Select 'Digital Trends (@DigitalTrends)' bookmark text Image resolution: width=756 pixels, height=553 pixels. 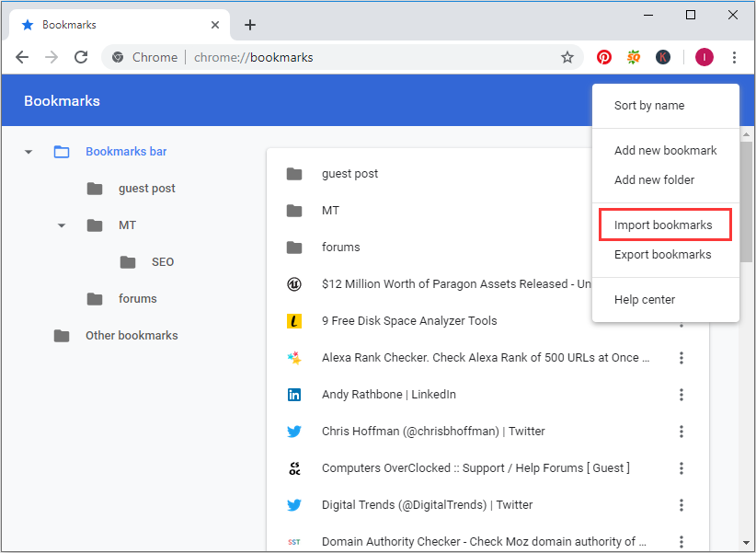(427, 505)
